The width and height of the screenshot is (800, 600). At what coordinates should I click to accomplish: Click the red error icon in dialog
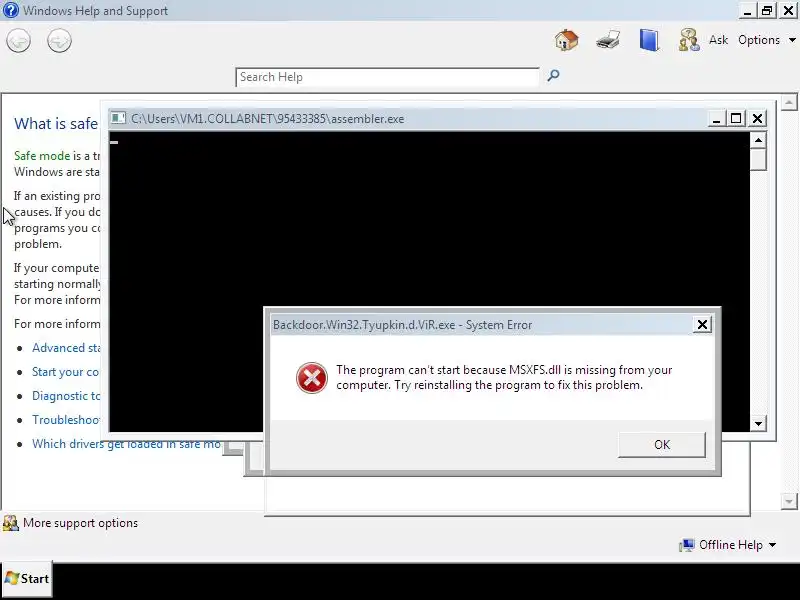312,378
